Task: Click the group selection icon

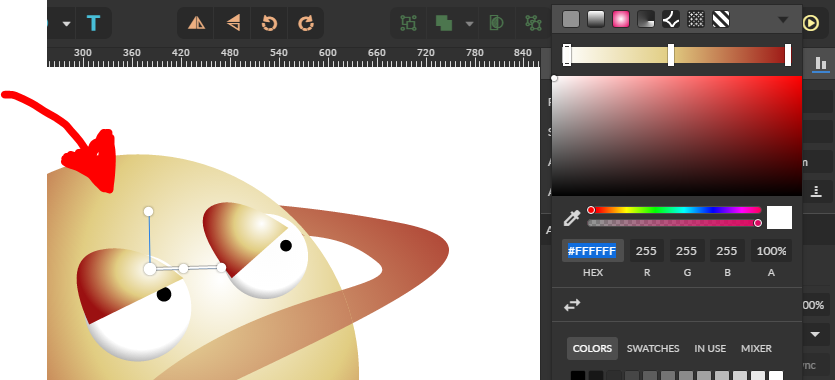Action: pos(408,23)
